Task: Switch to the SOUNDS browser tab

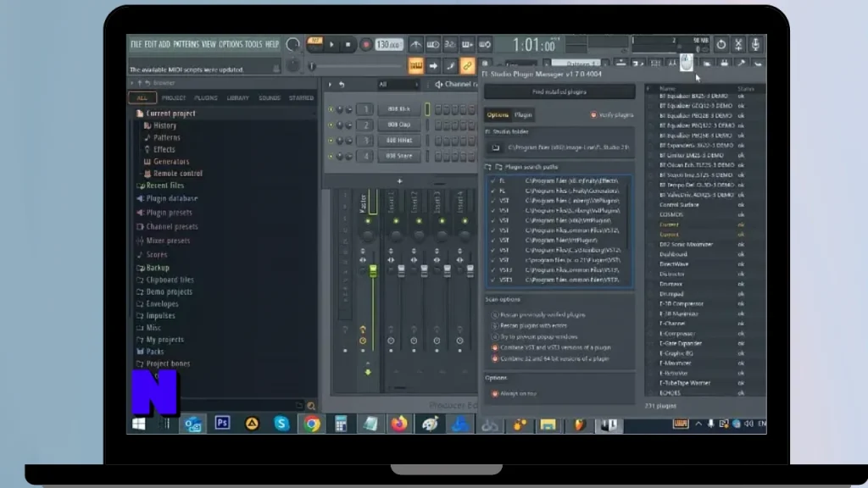Action: pos(270,98)
